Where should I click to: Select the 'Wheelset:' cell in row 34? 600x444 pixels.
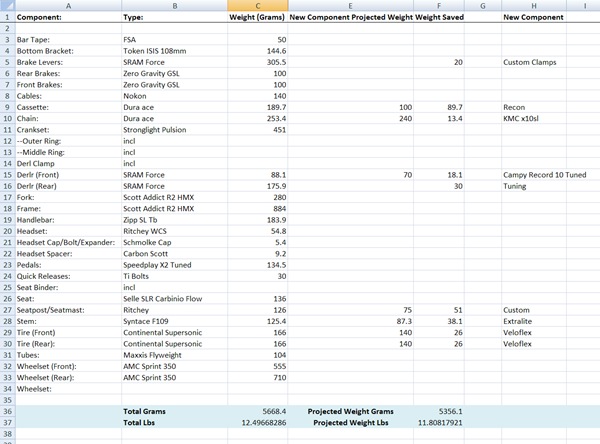68,389
